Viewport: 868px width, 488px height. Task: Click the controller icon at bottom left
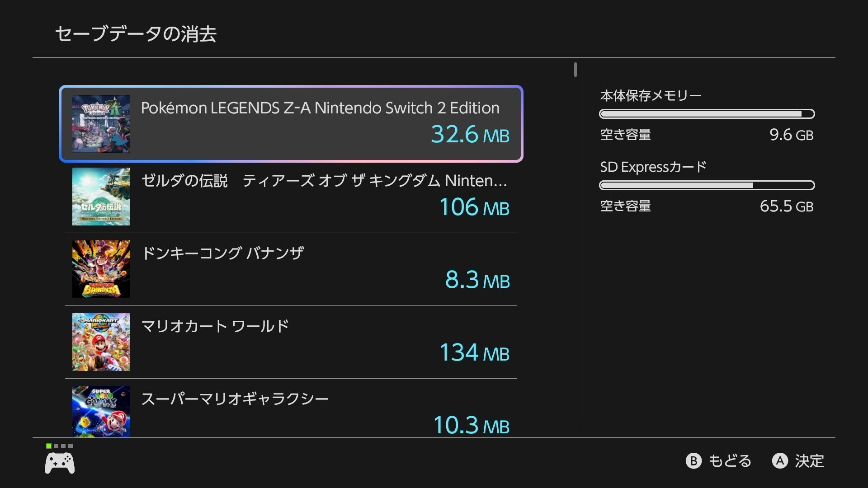60,463
